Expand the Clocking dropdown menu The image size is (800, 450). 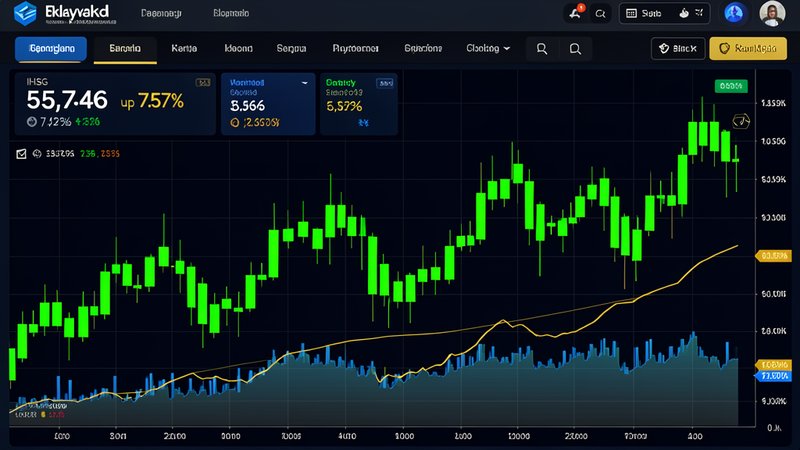tap(488, 48)
